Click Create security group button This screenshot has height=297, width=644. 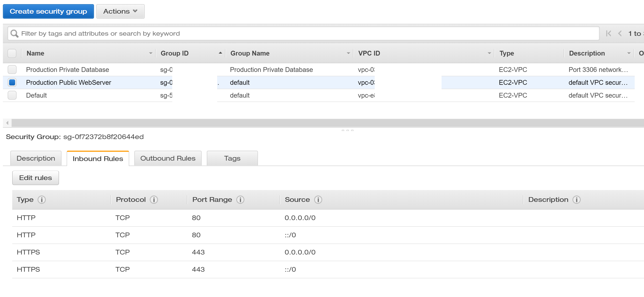coord(48,12)
